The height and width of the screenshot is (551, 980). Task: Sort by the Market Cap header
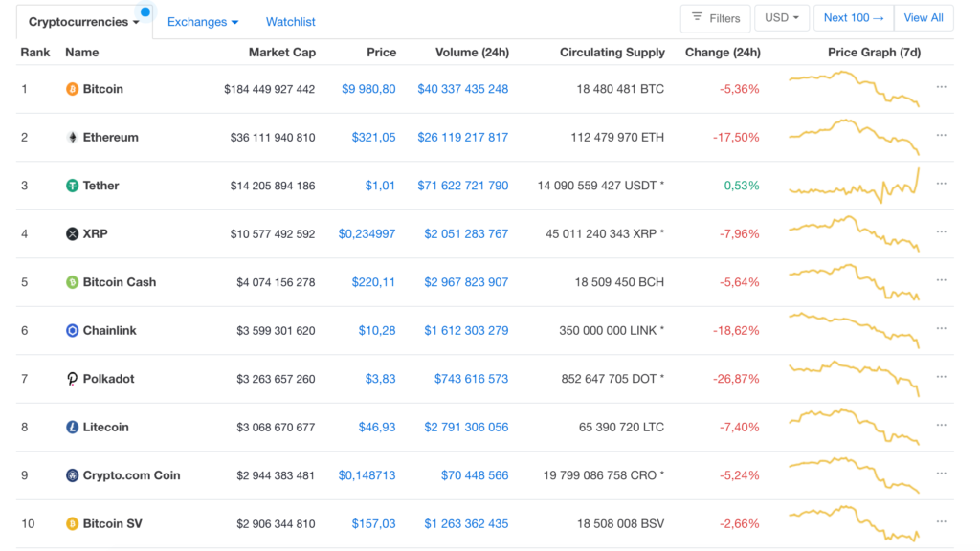pos(282,53)
